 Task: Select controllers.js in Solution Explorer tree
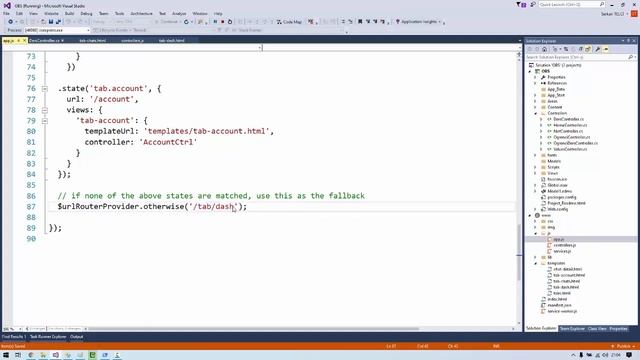564,245
